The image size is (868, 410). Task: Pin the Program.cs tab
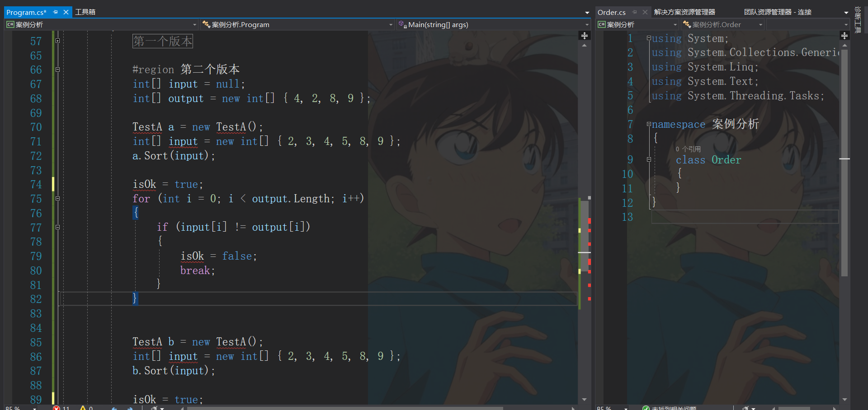(x=56, y=12)
